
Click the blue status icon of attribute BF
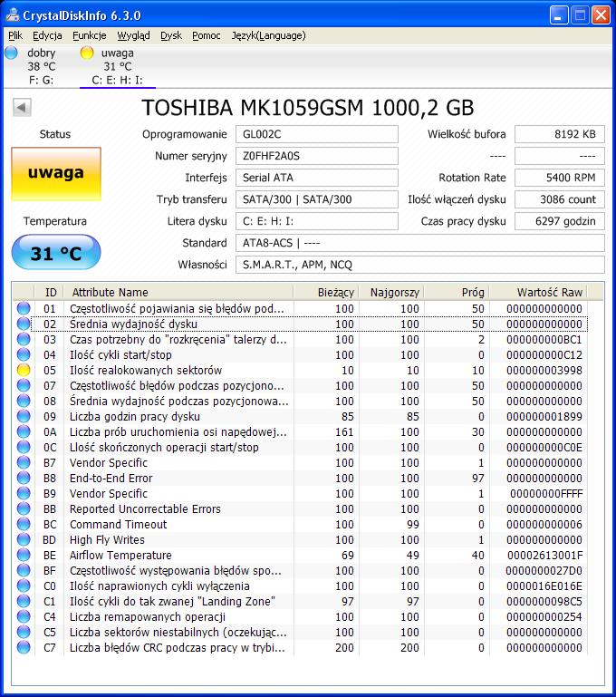(23, 570)
